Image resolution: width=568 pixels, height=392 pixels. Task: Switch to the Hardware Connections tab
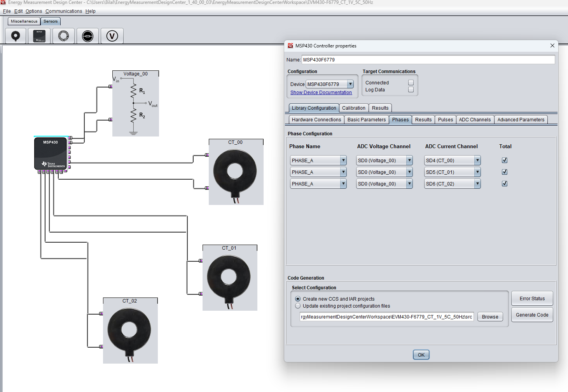316,120
